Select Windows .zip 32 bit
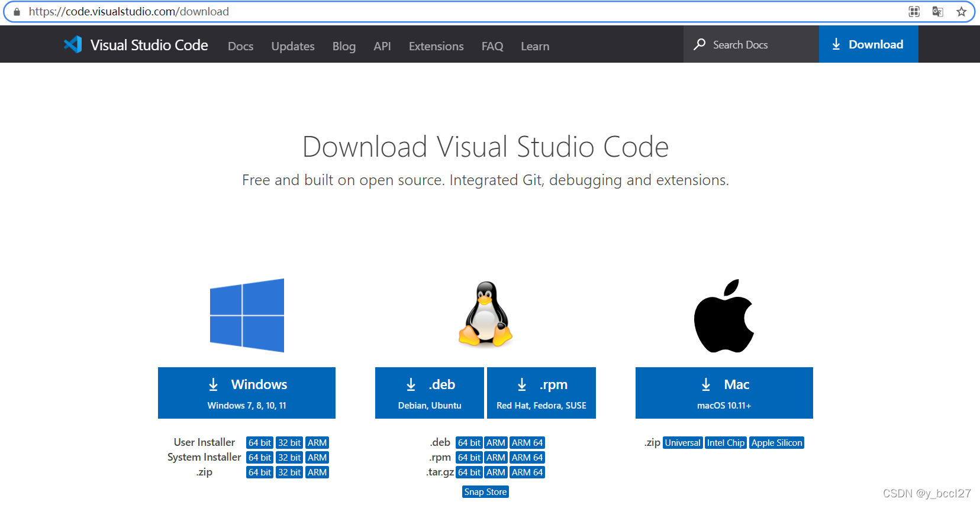The height and width of the screenshot is (505, 980). click(x=289, y=472)
